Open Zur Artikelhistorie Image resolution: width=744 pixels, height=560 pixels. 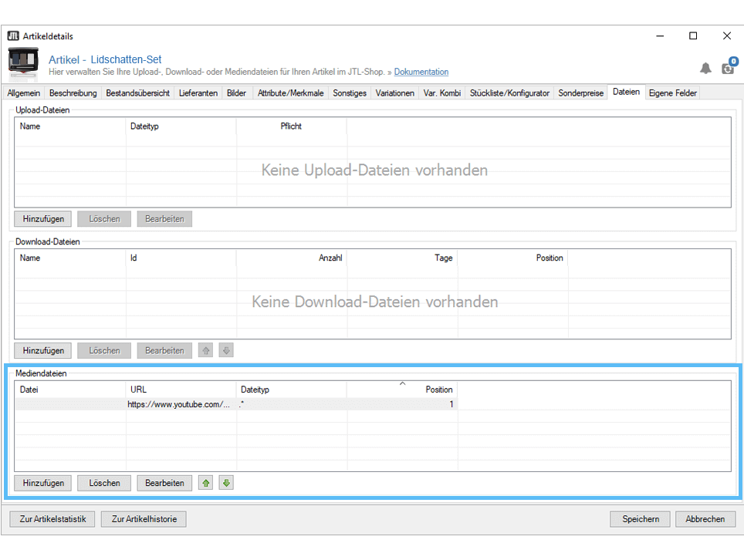click(144, 519)
